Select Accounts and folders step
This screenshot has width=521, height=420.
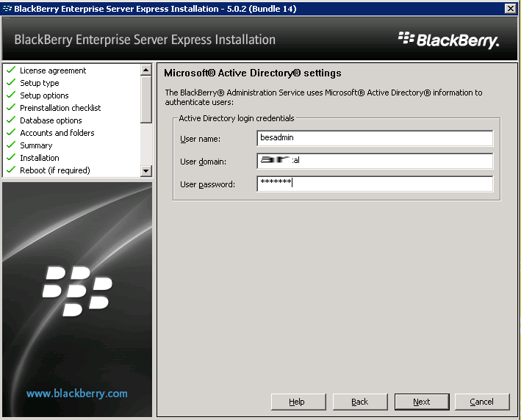(57, 133)
